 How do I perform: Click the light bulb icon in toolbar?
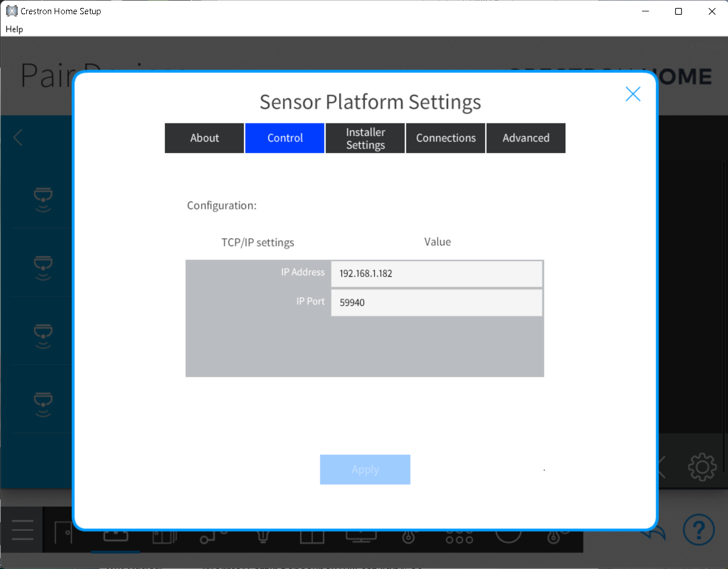262,536
